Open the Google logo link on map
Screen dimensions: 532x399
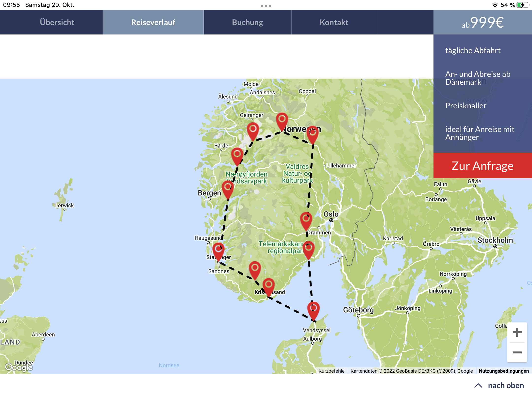coord(19,367)
